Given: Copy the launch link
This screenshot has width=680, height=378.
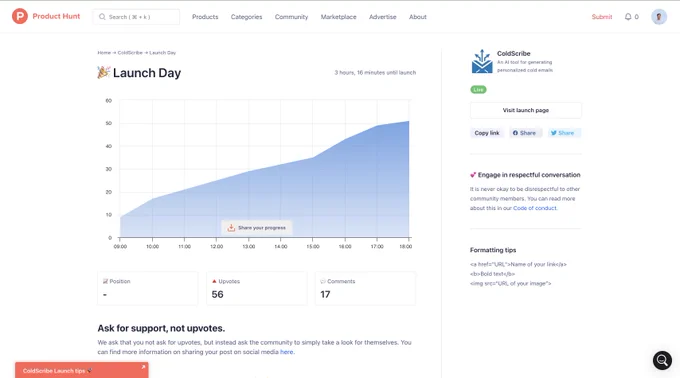Looking at the screenshot, I should click(487, 133).
